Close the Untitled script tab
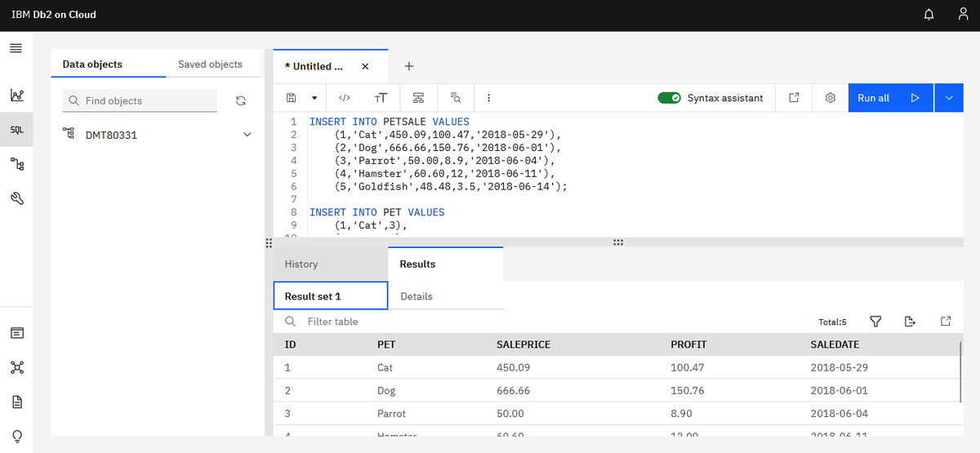 tap(365, 66)
